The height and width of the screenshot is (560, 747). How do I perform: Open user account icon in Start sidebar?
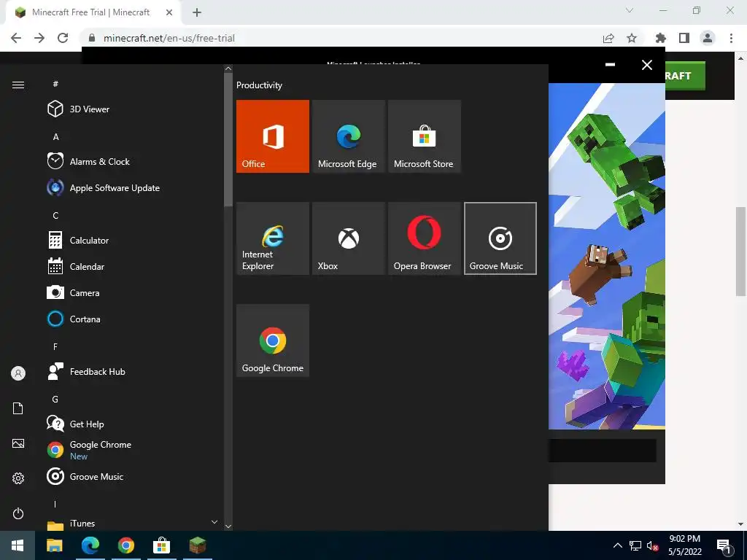pos(18,373)
